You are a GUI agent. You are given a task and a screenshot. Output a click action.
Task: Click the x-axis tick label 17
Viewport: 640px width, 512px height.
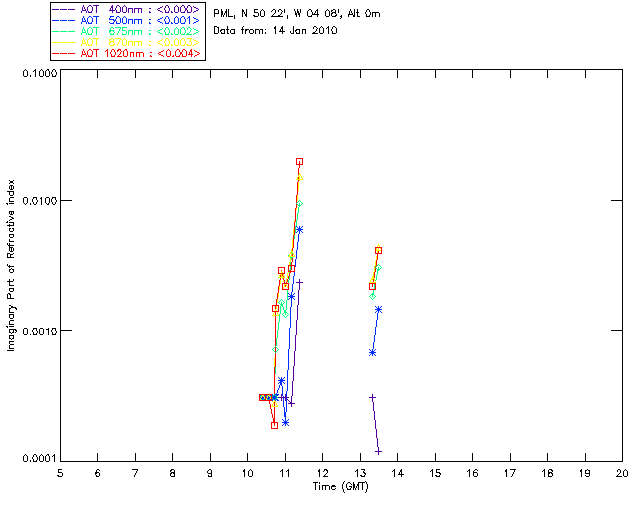[x=510, y=473]
